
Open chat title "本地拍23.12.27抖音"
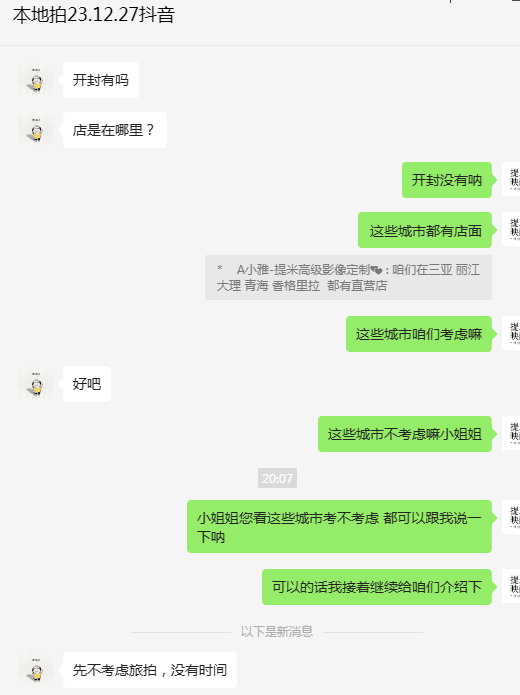coord(94,15)
